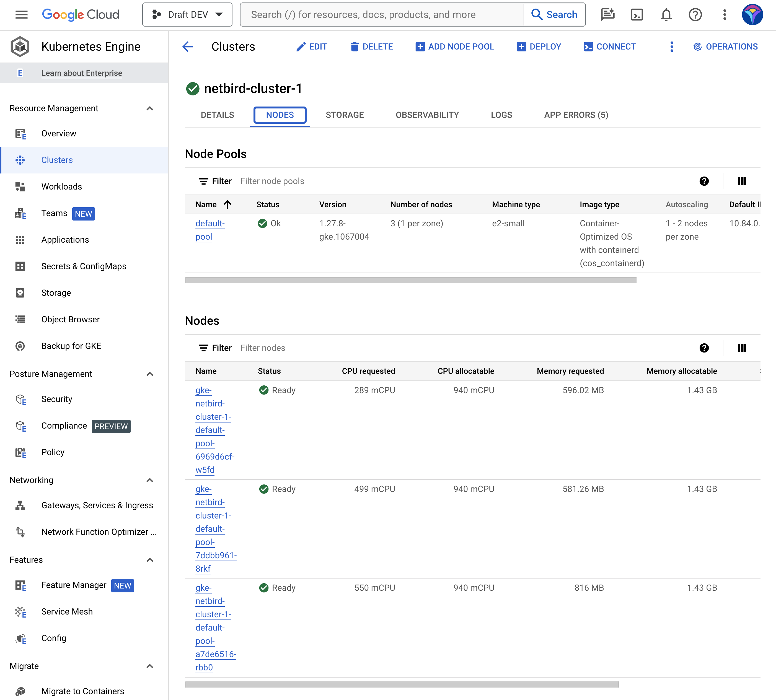Select Workloads in the sidebar
The width and height of the screenshot is (776, 700).
(62, 186)
